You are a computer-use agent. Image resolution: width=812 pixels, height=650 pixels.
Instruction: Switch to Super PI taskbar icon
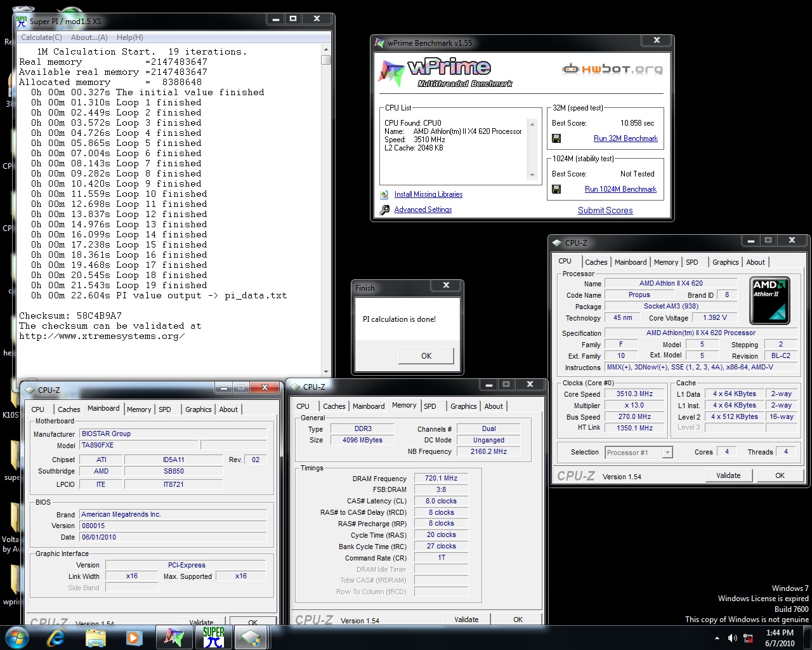coord(213,637)
